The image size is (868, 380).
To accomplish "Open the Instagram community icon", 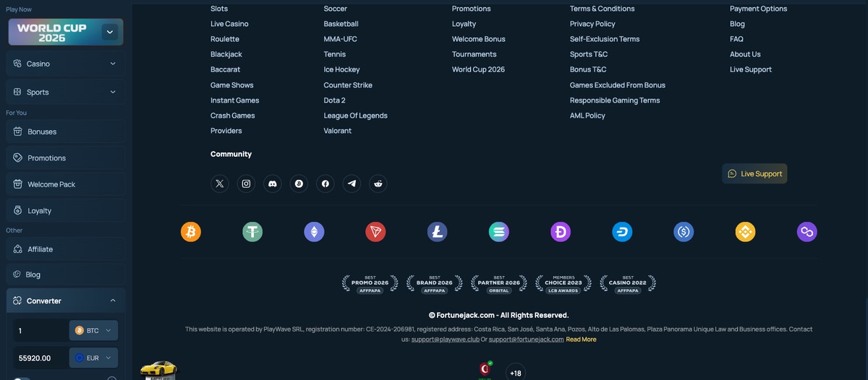I will tap(246, 183).
